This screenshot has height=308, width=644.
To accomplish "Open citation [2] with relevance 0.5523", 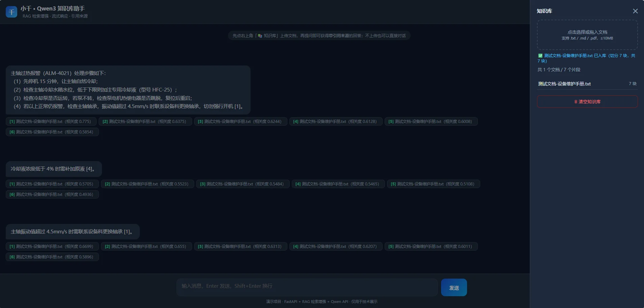I will click(x=148, y=184).
